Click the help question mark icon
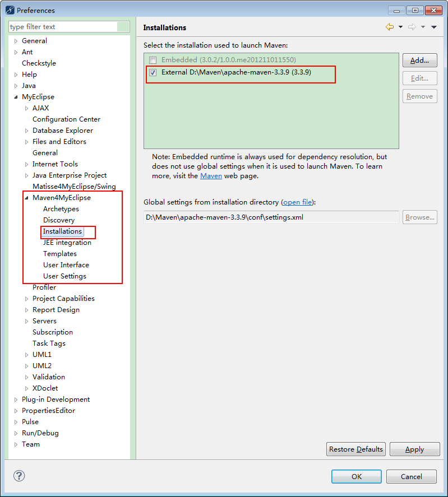The width and height of the screenshot is (448, 497). click(x=19, y=476)
